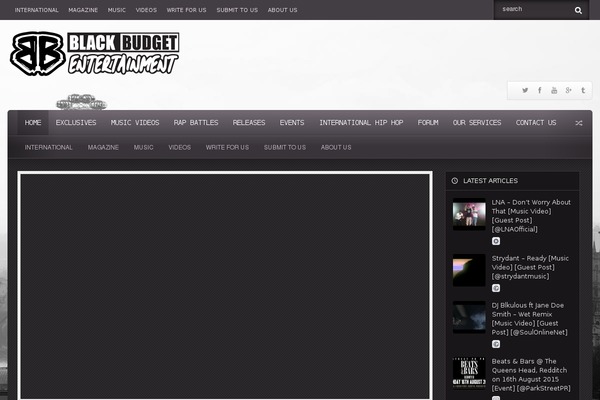Open the Twitter social icon
The width and height of the screenshot is (600, 400).
(x=525, y=90)
